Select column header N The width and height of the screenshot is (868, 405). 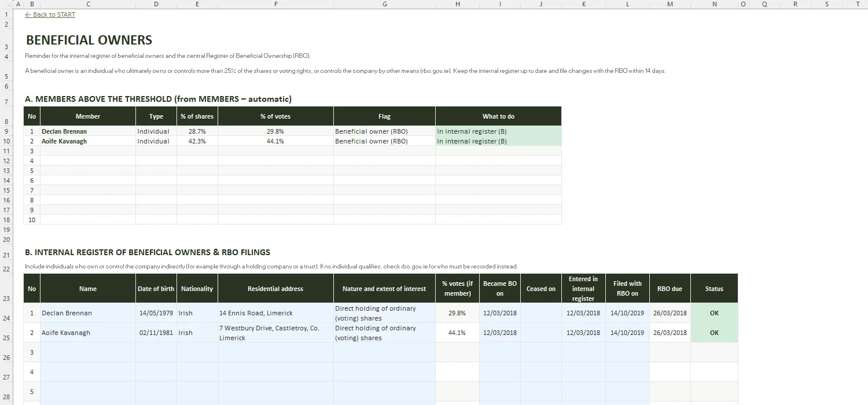(714, 4)
